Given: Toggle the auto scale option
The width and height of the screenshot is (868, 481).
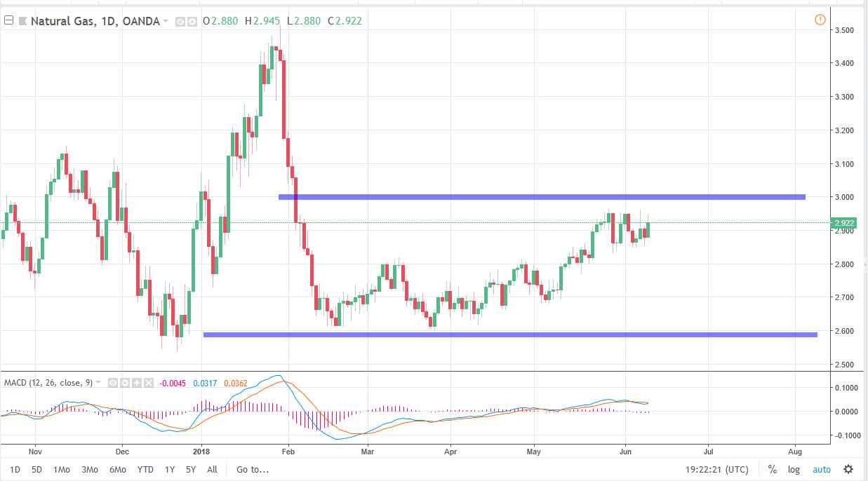Looking at the screenshot, I should [x=822, y=469].
